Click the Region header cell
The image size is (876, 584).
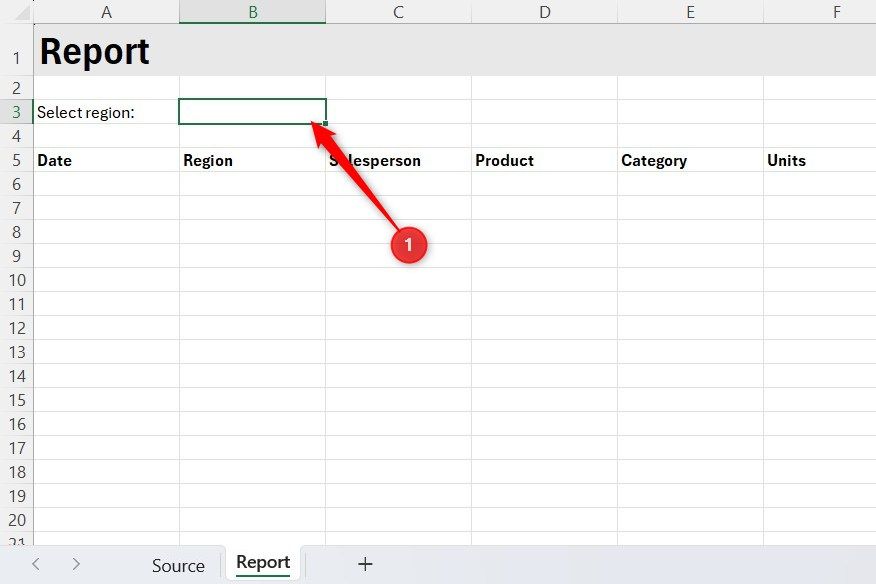coord(253,160)
